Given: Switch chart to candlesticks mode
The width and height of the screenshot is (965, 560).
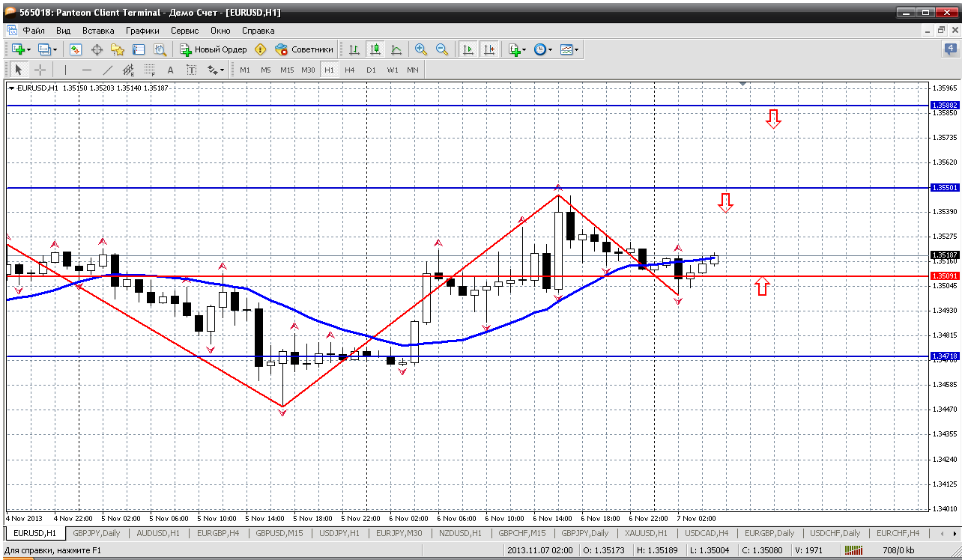Looking at the screenshot, I should (x=375, y=49).
